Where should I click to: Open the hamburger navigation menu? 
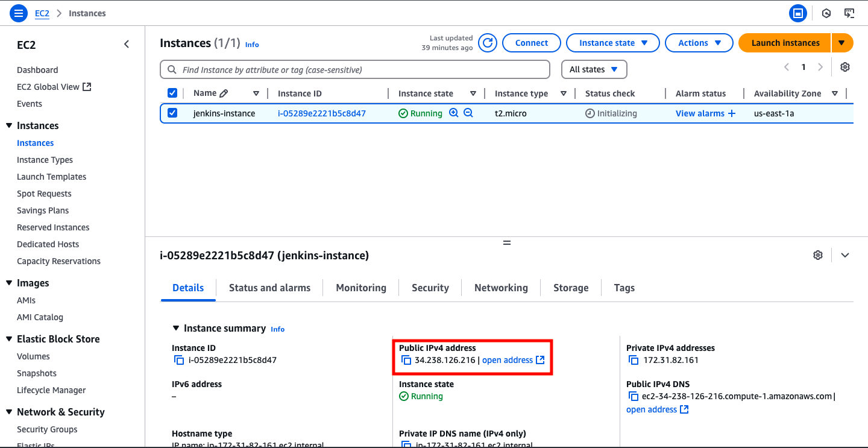tap(19, 13)
